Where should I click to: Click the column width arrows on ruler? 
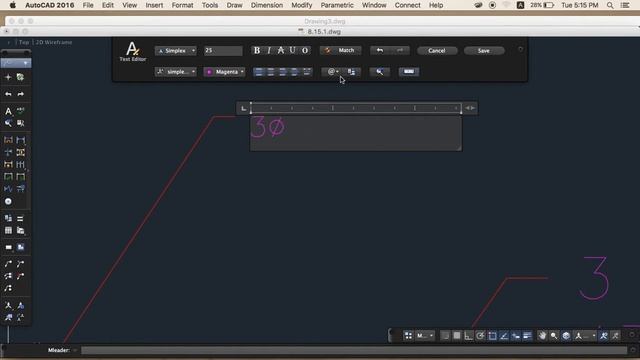click(x=470, y=108)
